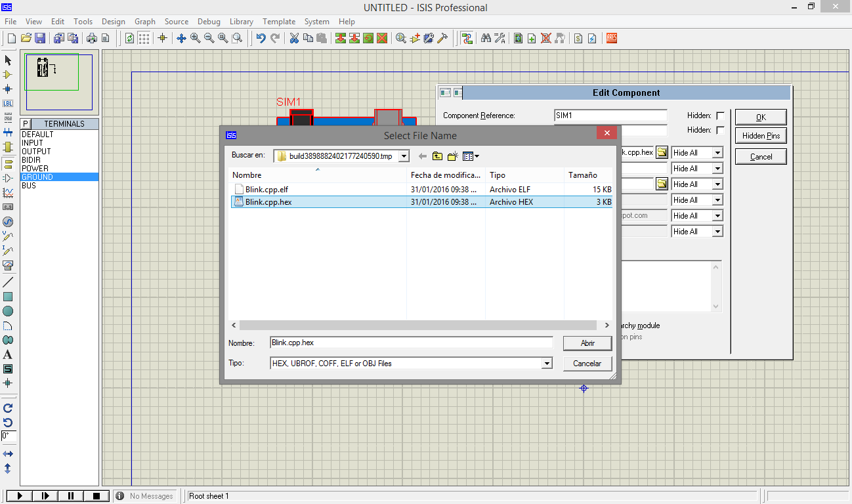The height and width of the screenshot is (504, 852).
Task: Open the view menu dropdown in file dialog
Action: coord(471,156)
